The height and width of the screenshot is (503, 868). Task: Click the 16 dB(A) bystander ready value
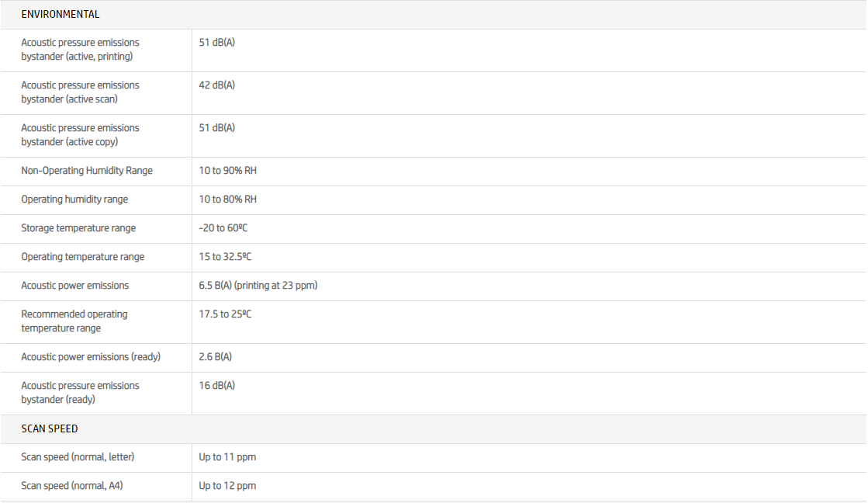216,385
